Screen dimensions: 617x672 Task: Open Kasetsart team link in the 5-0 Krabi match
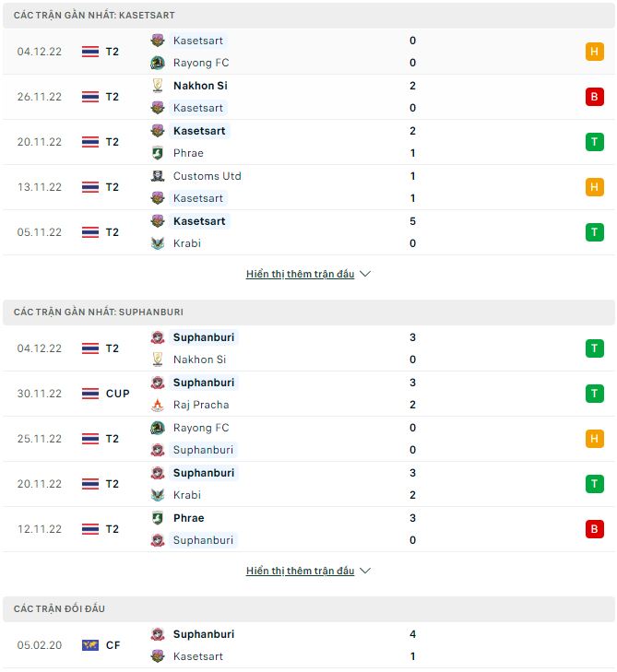199,221
